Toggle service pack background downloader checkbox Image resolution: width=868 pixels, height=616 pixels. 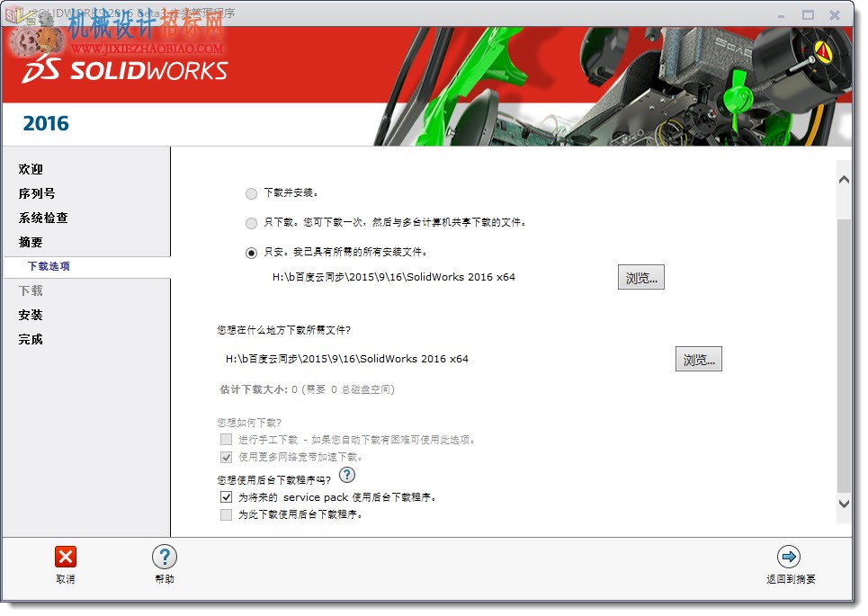tap(226, 497)
